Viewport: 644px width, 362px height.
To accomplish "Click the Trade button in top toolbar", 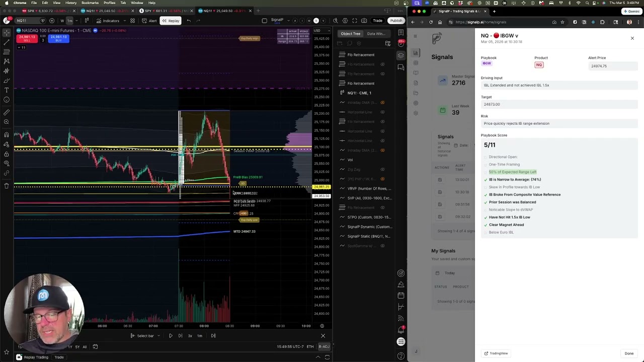I will [x=378, y=21].
